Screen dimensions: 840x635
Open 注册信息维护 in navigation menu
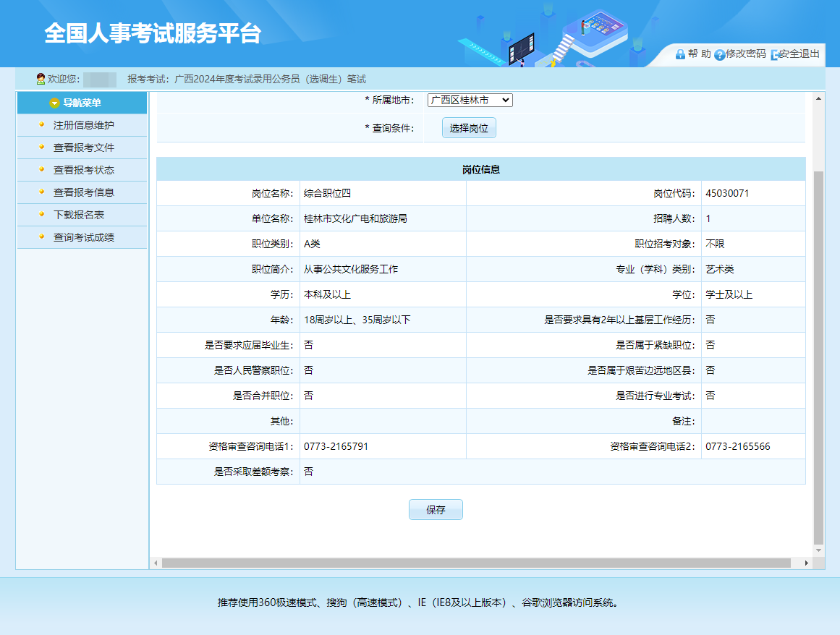83,125
